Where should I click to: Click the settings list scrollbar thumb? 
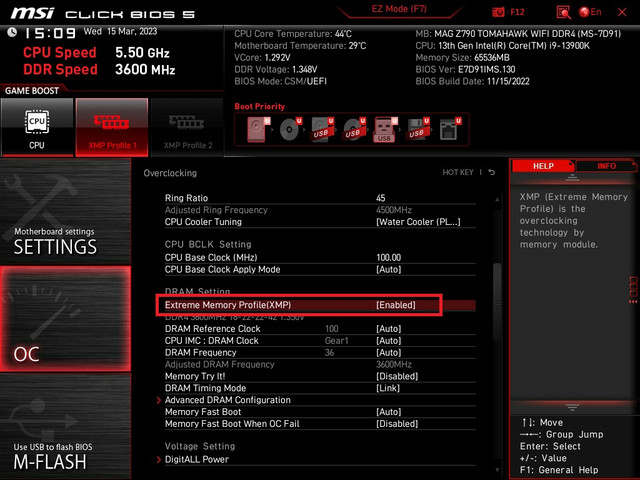(497, 302)
